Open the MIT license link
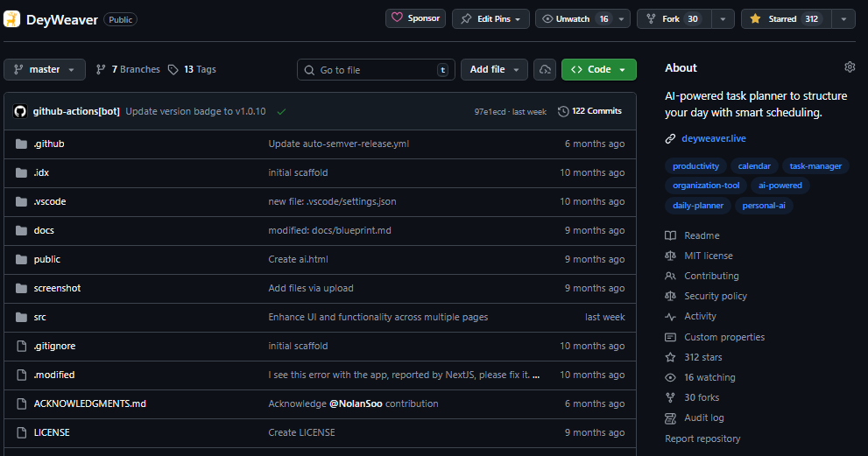The height and width of the screenshot is (456, 868). (708, 256)
